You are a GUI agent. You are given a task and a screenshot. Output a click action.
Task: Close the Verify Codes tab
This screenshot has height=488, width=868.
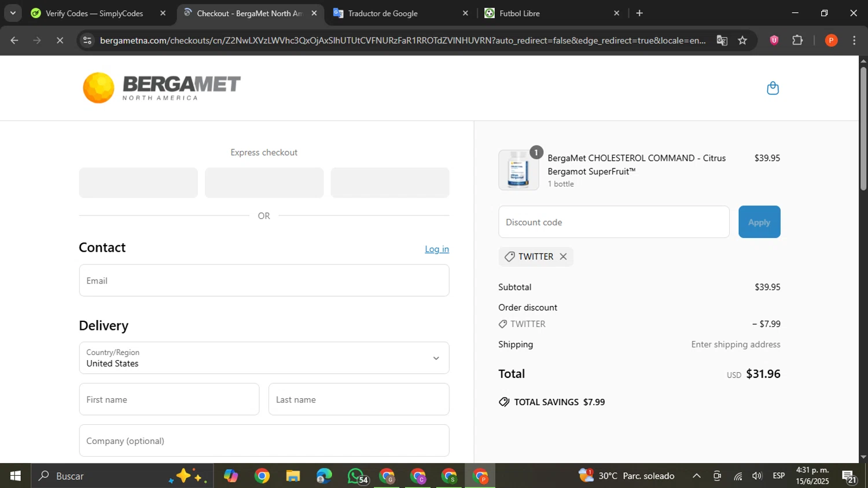coord(163,13)
